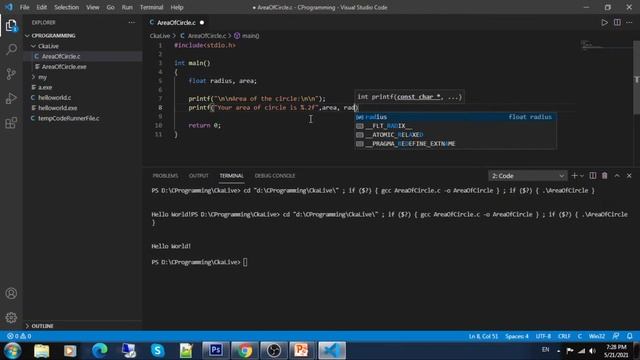The width and height of the screenshot is (640, 360).
Task: Select radius autocomplete suggestion
Action: (x=455, y=117)
